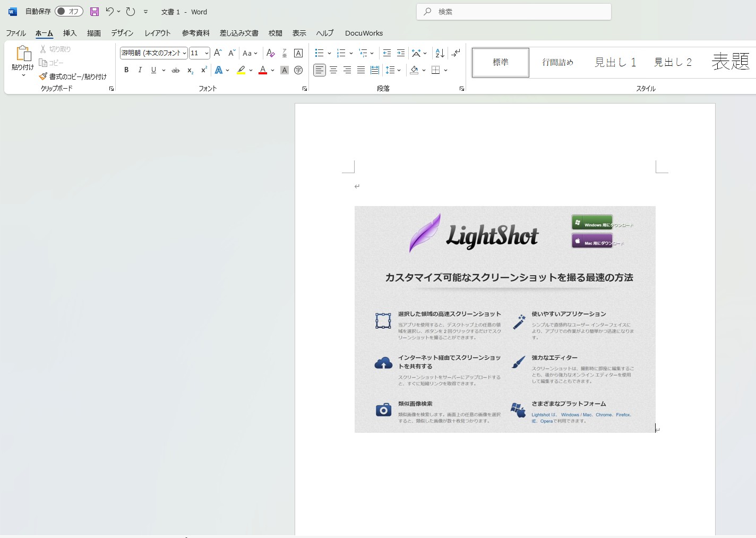Screen dimensions: 756x538
Task: Open the font name dropdown
Action: [x=184, y=53]
